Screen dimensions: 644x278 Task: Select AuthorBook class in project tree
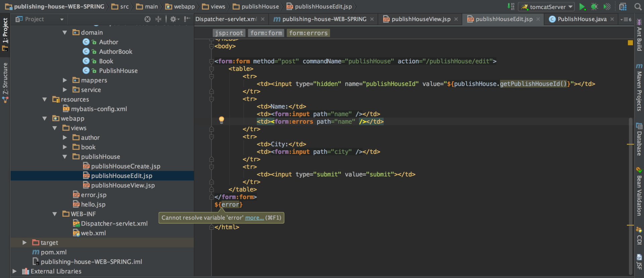[116, 52]
